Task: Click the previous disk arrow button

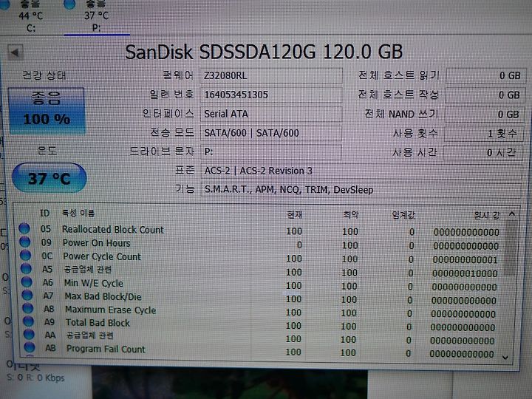Action: coord(16,52)
